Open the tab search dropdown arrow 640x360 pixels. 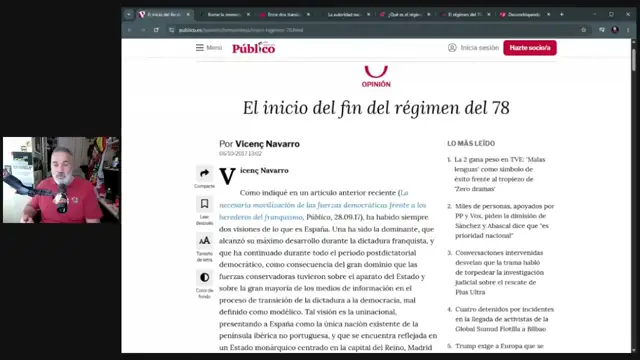(129, 14)
